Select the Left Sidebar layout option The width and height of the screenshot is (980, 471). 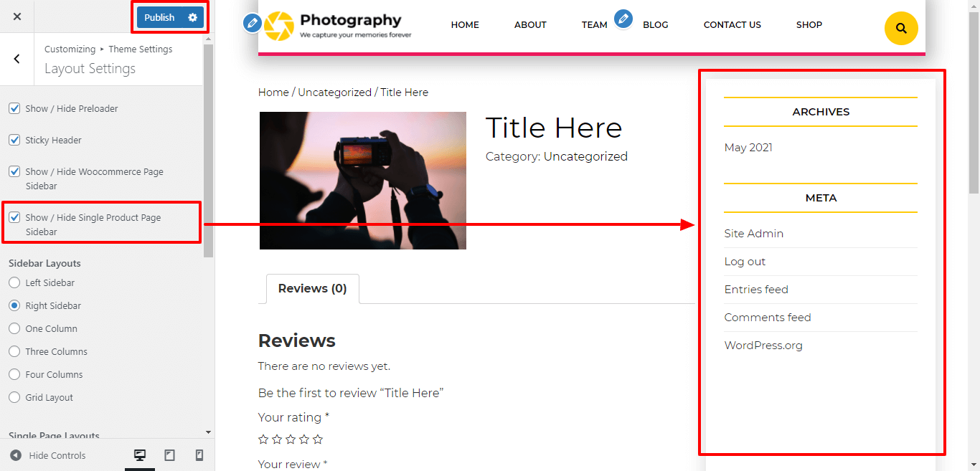tap(14, 282)
